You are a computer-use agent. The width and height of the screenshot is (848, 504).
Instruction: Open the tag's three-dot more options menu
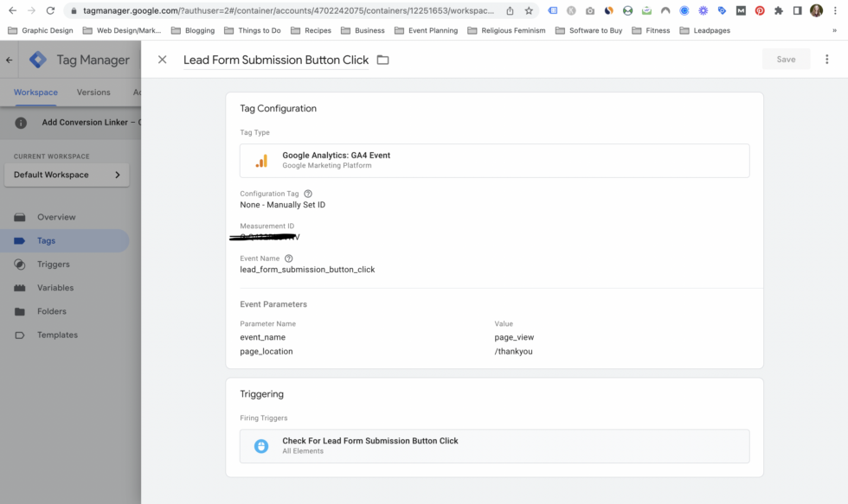pyautogui.click(x=827, y=60)
